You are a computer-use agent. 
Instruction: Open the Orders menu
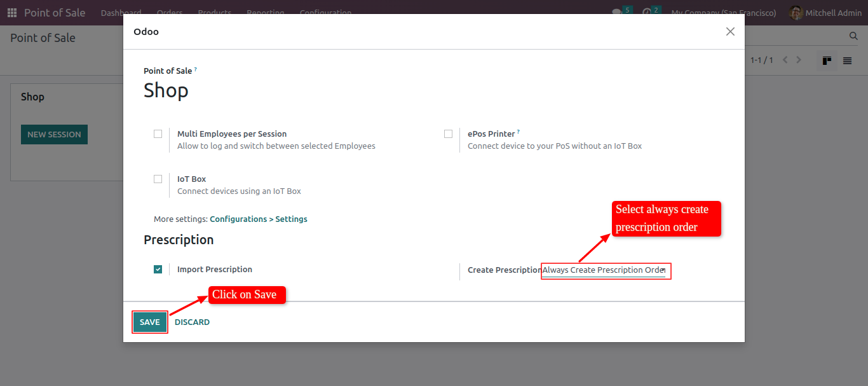pyautogui.click(x=169, y=13)
